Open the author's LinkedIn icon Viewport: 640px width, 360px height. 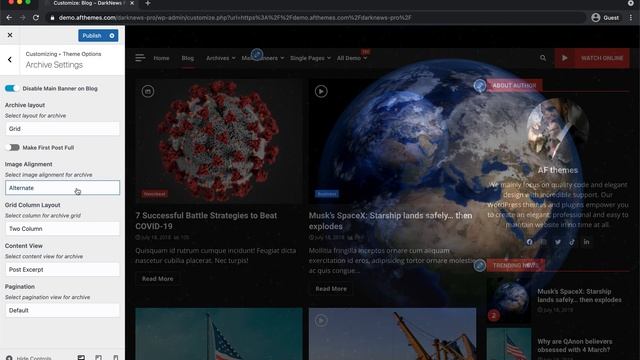coord(586,242)
